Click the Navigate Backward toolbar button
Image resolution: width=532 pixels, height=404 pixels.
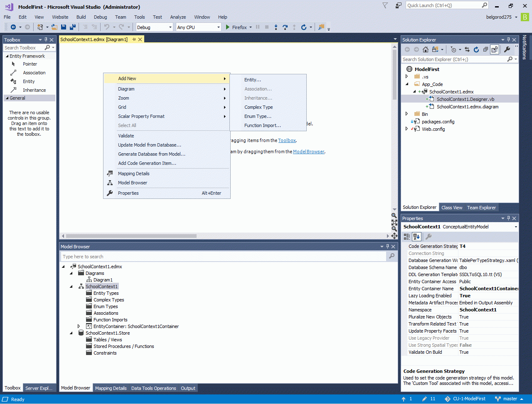click(x=13, y=27)
